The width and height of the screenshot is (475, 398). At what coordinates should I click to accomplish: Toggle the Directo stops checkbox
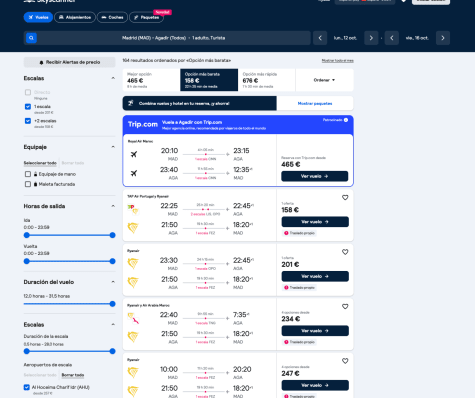point(28,92)
